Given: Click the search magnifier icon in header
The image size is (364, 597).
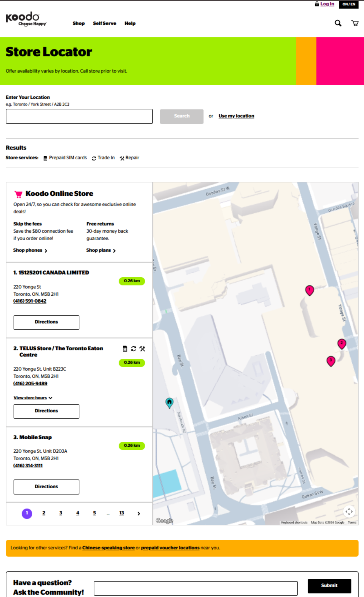Looking at the screenshot, I should [338, 23].
